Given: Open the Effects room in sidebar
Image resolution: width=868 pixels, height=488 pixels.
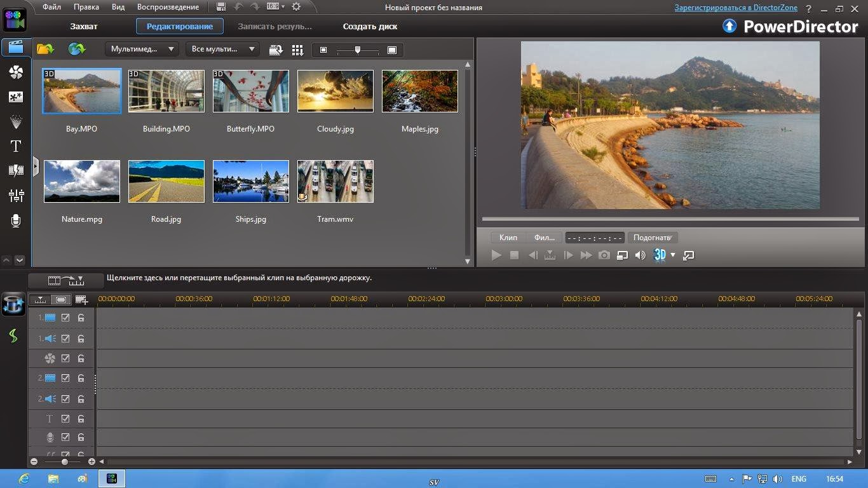Looking at the screenshot, I should pos(16,72).
